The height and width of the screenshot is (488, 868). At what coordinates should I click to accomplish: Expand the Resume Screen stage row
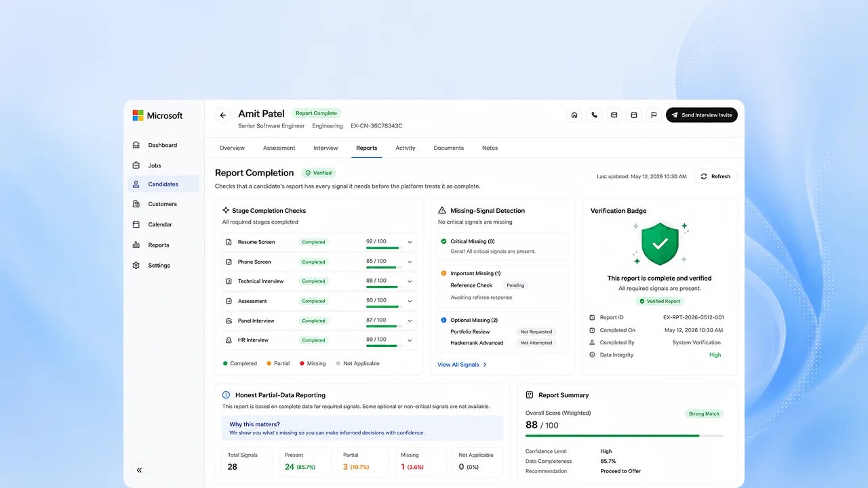pyautogui.click(x=410, y=242)
